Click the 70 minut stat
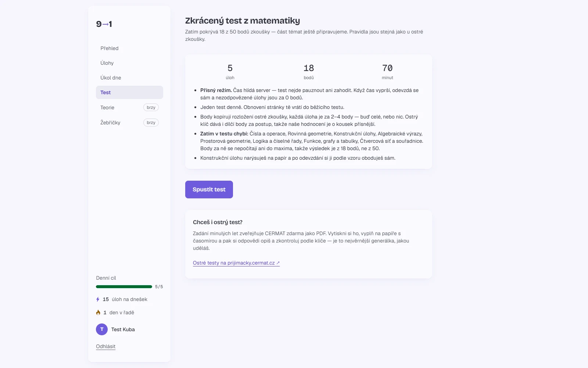This screenshot has width=588, height=368. 387,72
